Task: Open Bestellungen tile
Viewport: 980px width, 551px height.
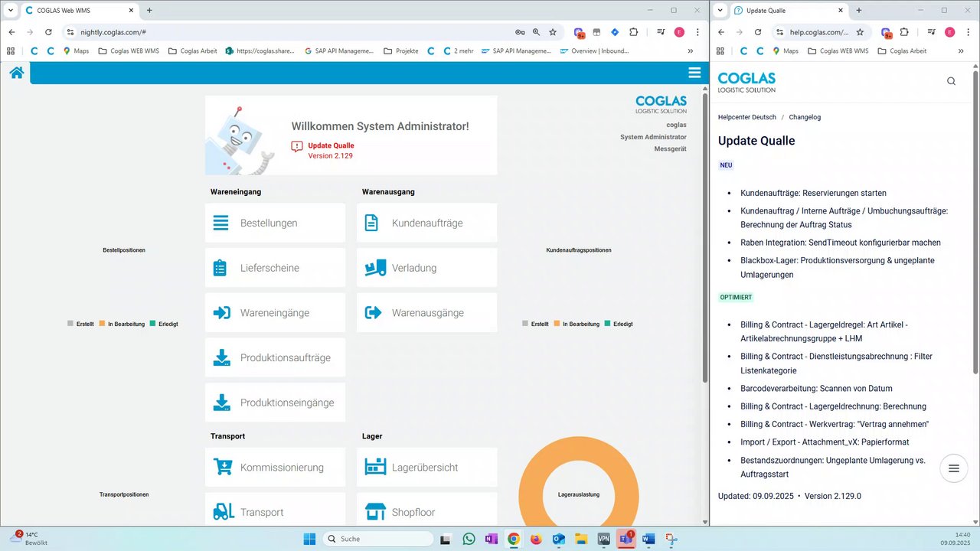Action: pos(275,223)
